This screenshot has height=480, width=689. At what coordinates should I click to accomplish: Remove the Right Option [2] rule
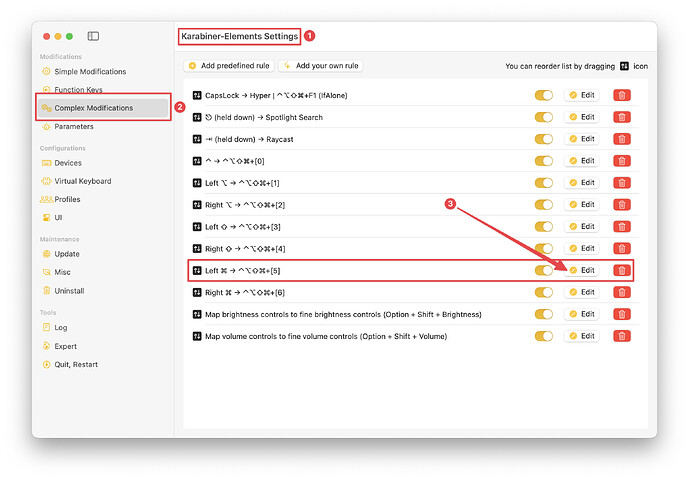622,205
